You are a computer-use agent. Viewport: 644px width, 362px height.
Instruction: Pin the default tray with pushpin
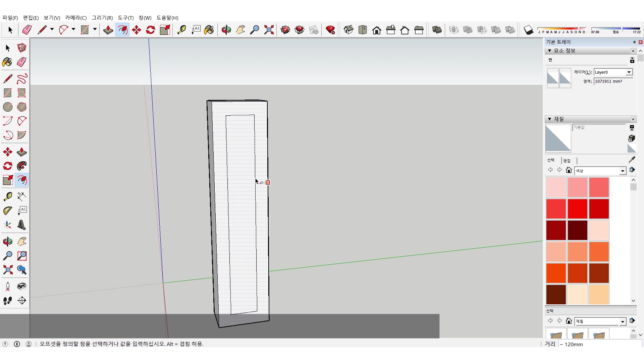pos(634,42)
